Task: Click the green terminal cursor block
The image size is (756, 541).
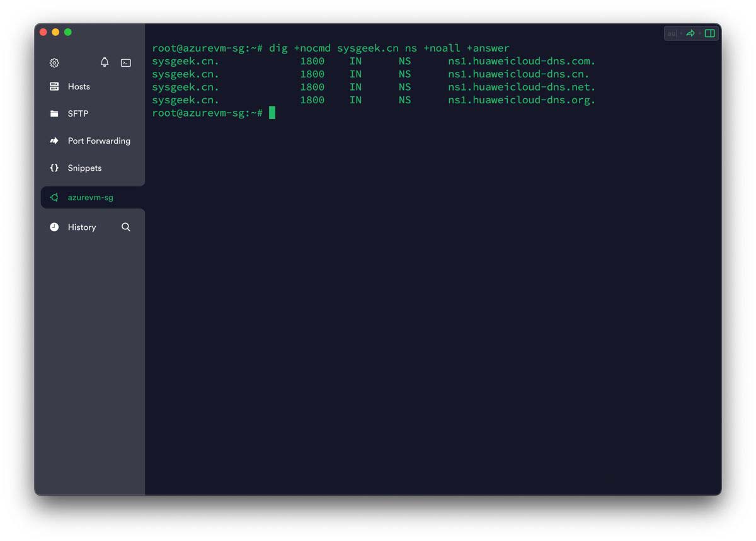Action: [272, 113]
